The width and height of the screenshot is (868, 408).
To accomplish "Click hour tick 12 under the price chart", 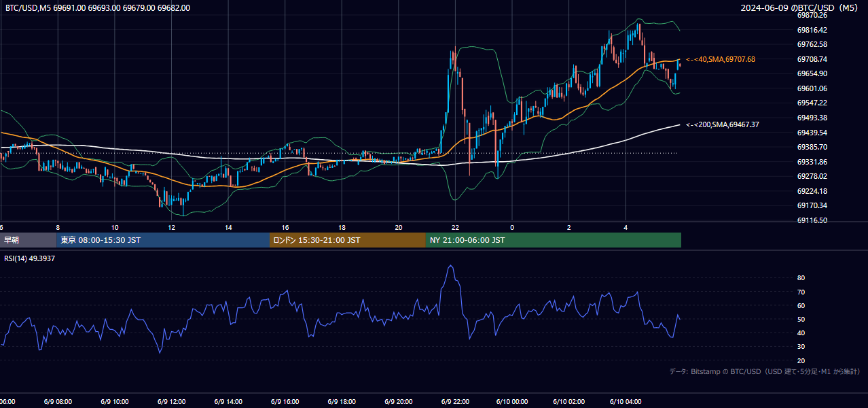I will coord(172,227).
